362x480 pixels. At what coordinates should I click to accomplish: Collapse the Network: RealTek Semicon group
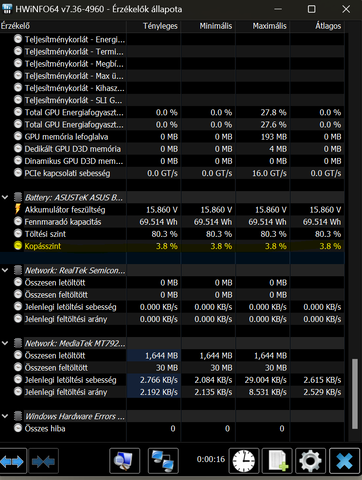(x=5, y=270)
